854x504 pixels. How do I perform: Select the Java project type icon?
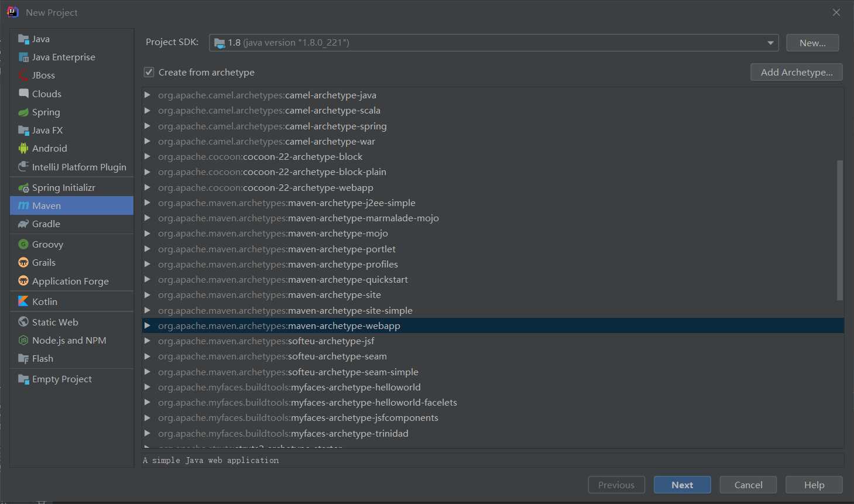coord(23,39)
